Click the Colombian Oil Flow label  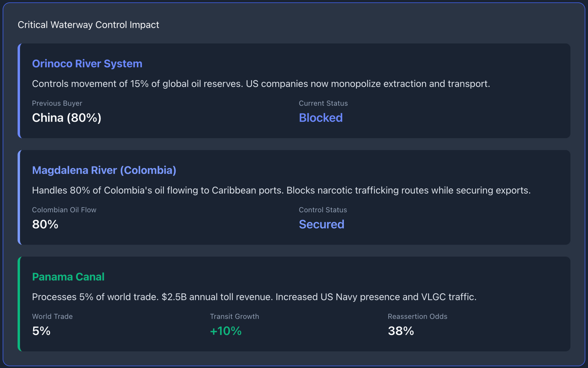(64, 210)
